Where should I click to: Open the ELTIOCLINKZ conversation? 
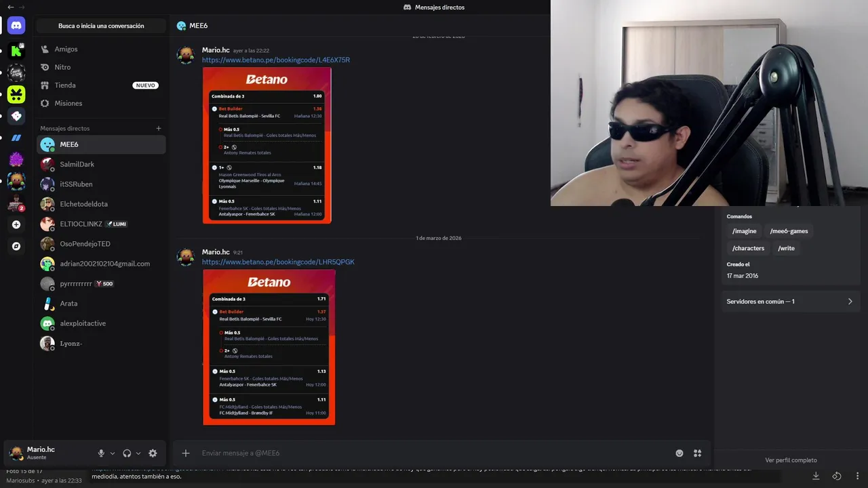tap(100, 224)
